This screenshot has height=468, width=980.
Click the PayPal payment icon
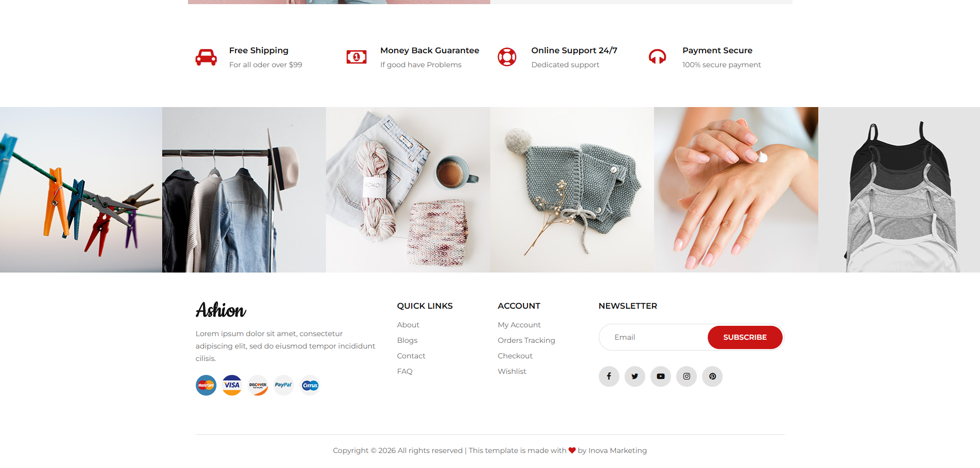point(284,385)
